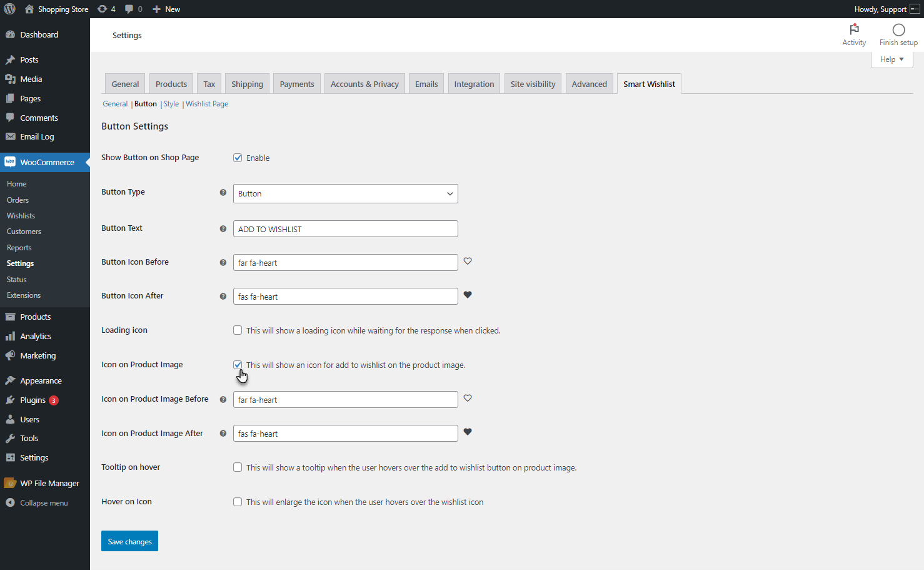Select the Smart Wishlist tab

tap(649, 84)
